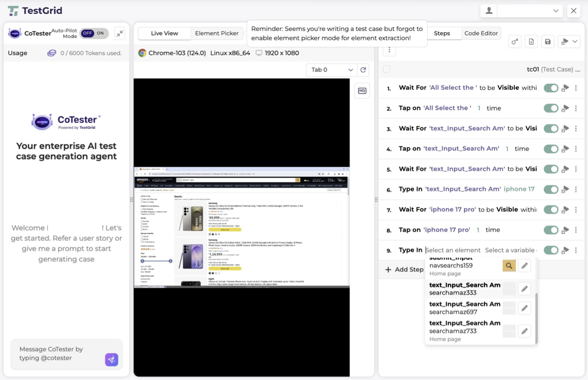The height and width of the screenshot is (380, 588).
Task: Save the test case with the floppy disk icon
Action: [548, 42]
